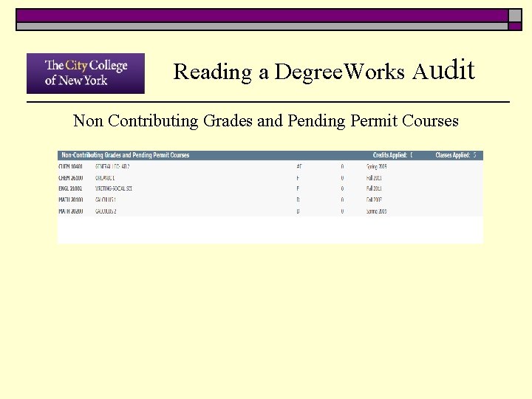The image size is (532, 399).
Task: Click the grade in the MATH 20200 row
Action: (x=298, y=211)
